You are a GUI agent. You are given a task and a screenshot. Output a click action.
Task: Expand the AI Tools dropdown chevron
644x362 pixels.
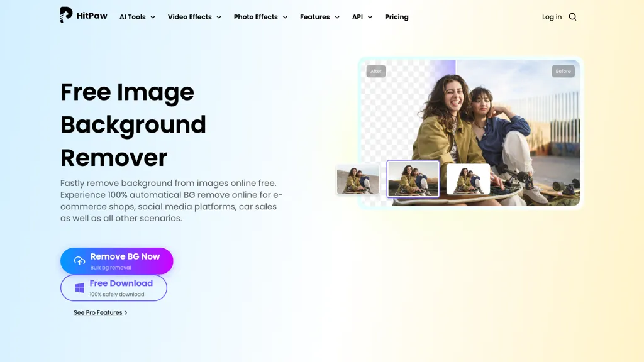tap(153, 17)
